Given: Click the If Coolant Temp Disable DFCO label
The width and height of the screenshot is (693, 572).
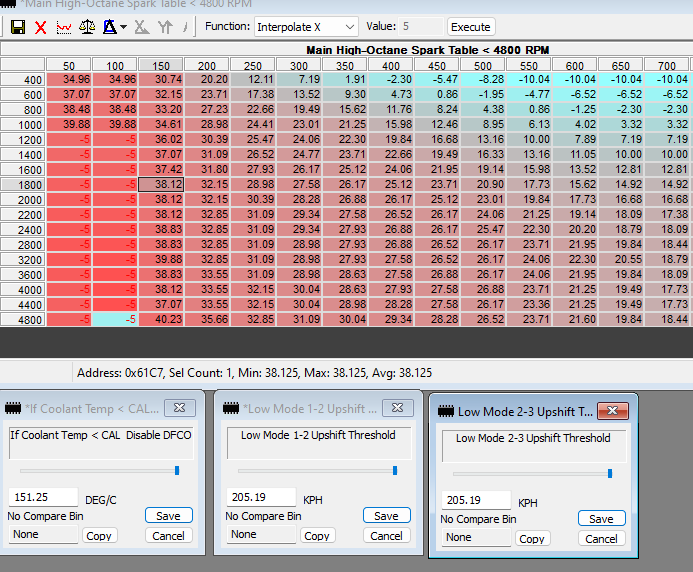Looking at the screenshot, I should point(101,435).
